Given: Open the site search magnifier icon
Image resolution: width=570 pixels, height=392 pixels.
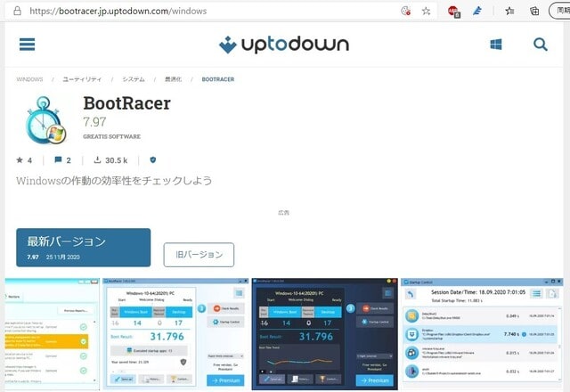Looking at the screenshot, I should tap(541, 45).
